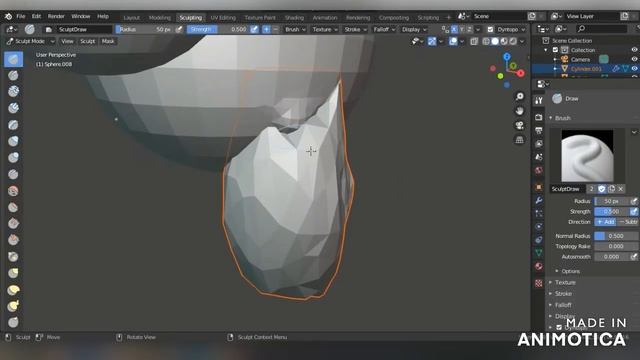This screenshot has height=360, width=640.
Task: Open Brush dropdown in header
Action: click(295, 29)
